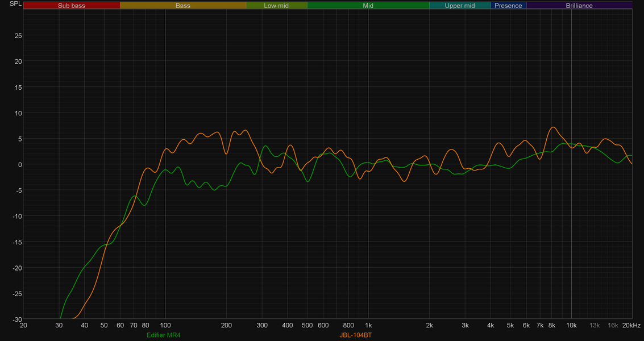Click the Edifier MR4 legend label
The width and height of the screenshot is (644, 341).
(x=163, y=335)
